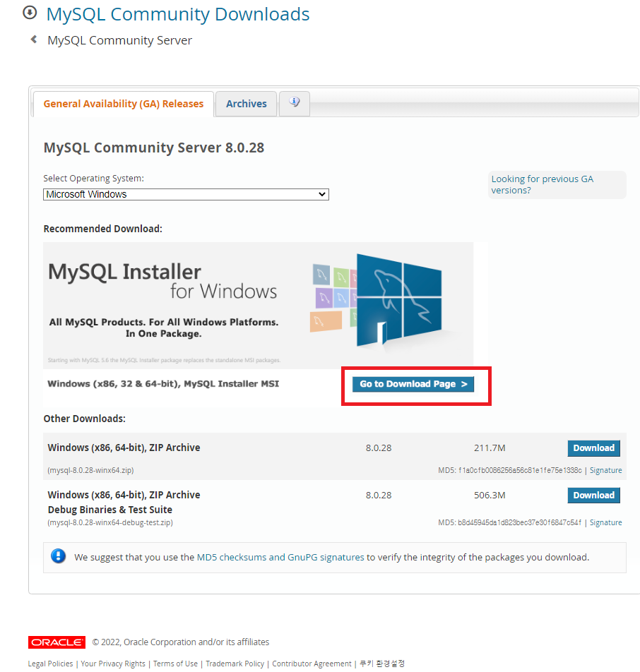Click the Other Downloads: label

coord(85,419)
